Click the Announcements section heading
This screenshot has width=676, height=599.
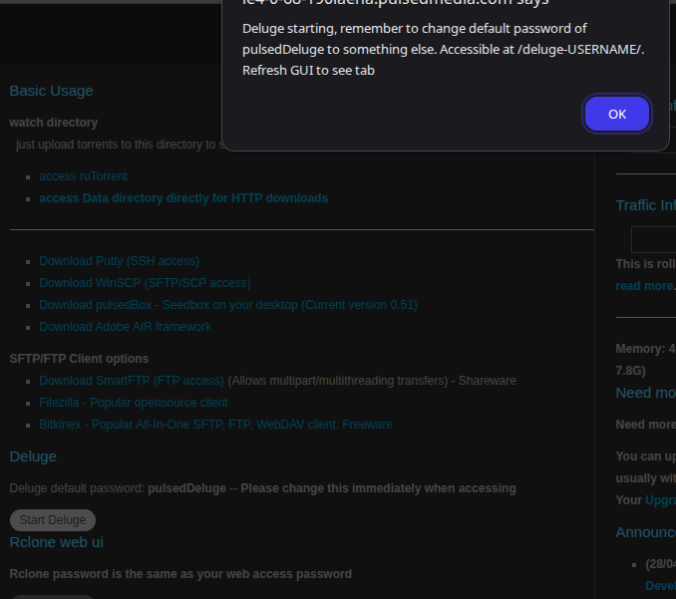645,532
